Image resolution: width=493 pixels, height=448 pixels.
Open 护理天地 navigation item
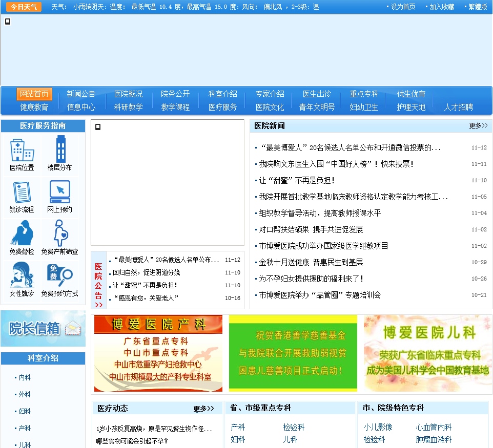point(411,107)
